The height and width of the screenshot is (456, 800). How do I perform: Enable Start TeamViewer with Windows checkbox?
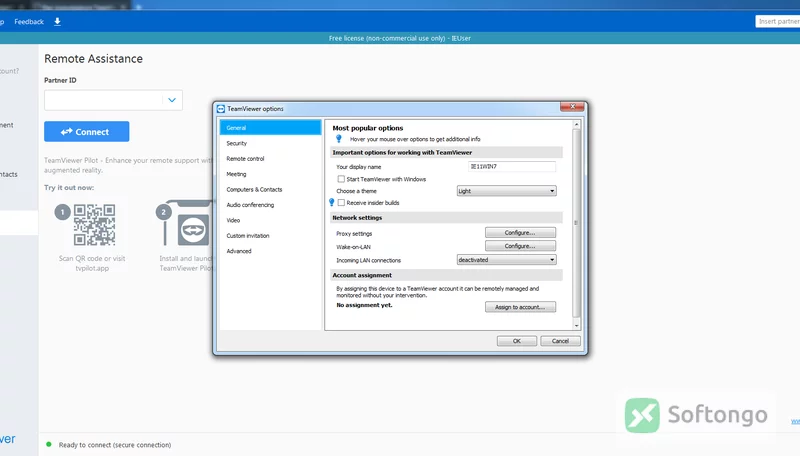[x=341, y=179]
